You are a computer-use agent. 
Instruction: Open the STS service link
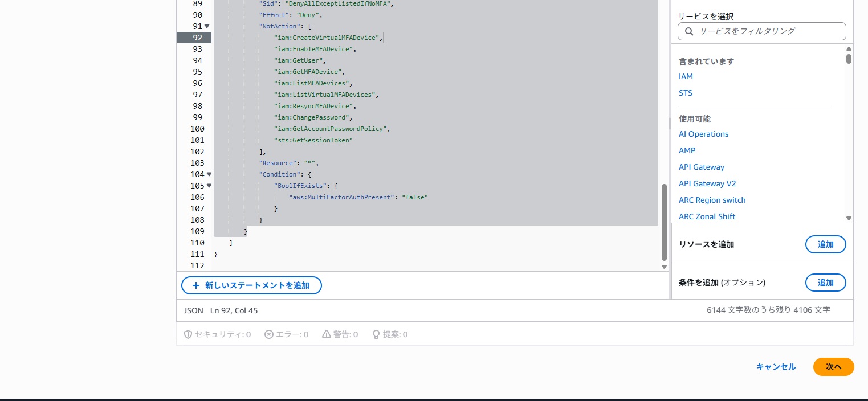click(x=685, y=93)
